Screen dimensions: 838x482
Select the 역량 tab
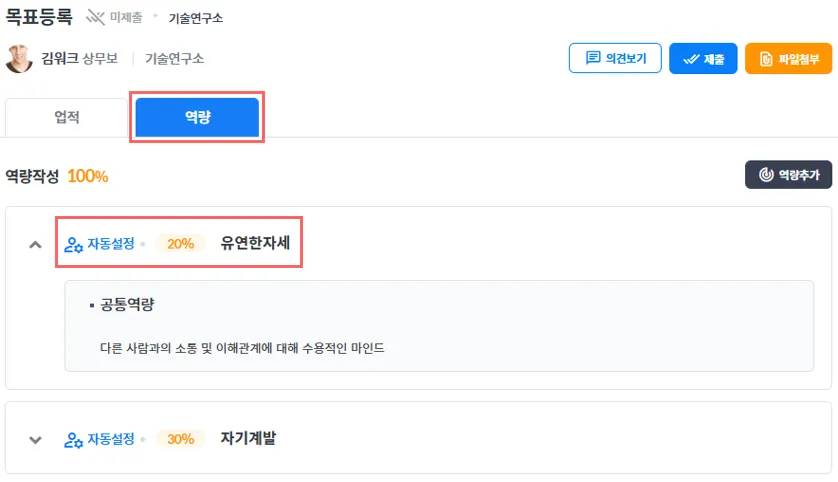197,117
